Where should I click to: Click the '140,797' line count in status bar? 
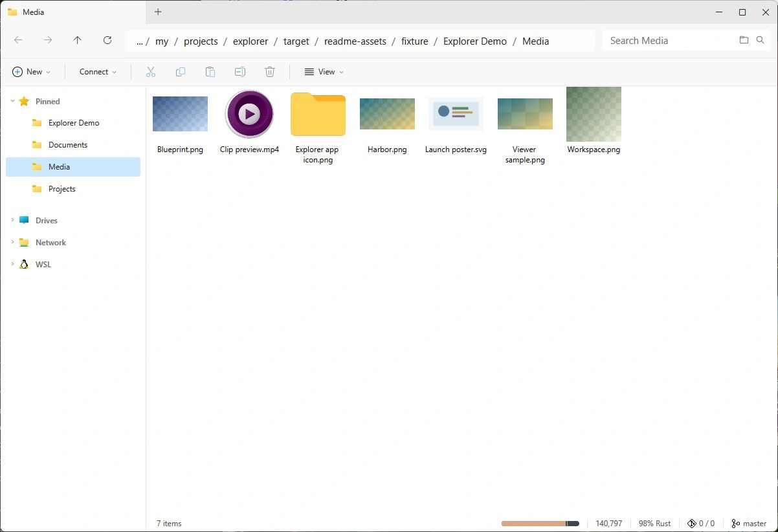pos(608,524)
